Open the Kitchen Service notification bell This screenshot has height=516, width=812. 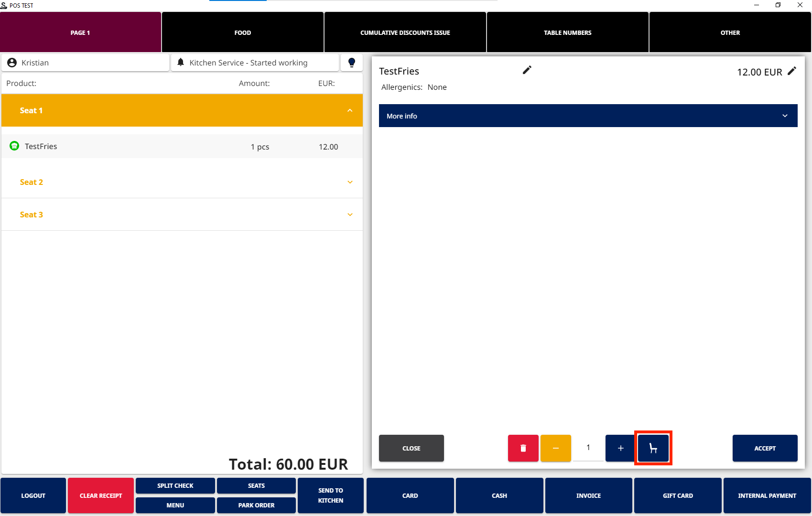[x=181, y=63]
